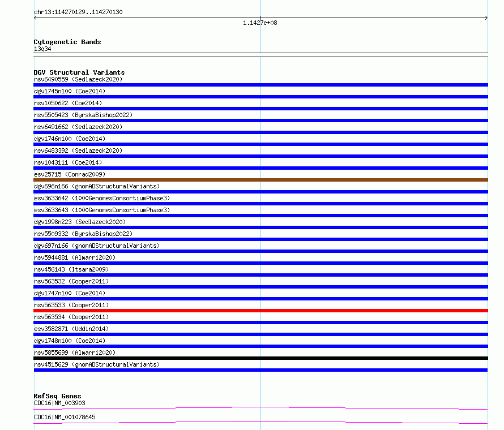
Task: Click the nsv1043111 (Coe2014) label
Action: [68, 162]
